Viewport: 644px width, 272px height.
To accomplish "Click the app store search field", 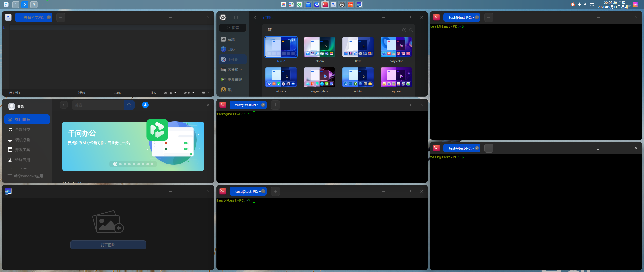I will (98, 105).
